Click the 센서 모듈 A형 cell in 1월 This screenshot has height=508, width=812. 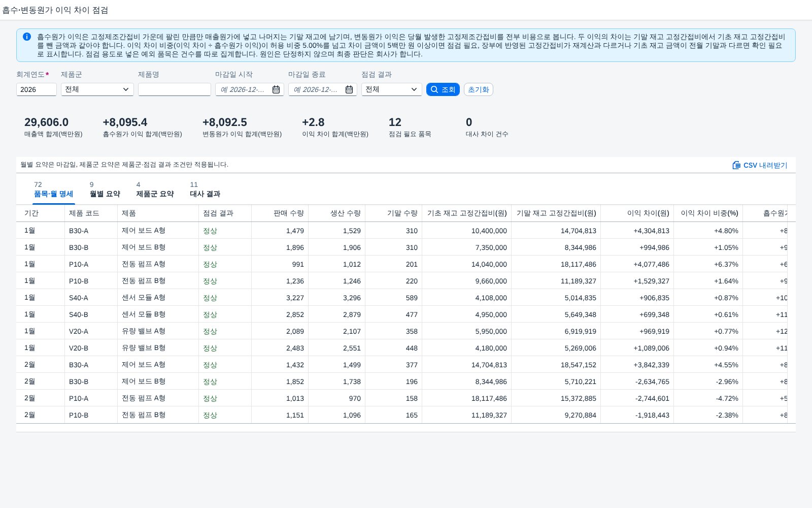coord(158,298)
